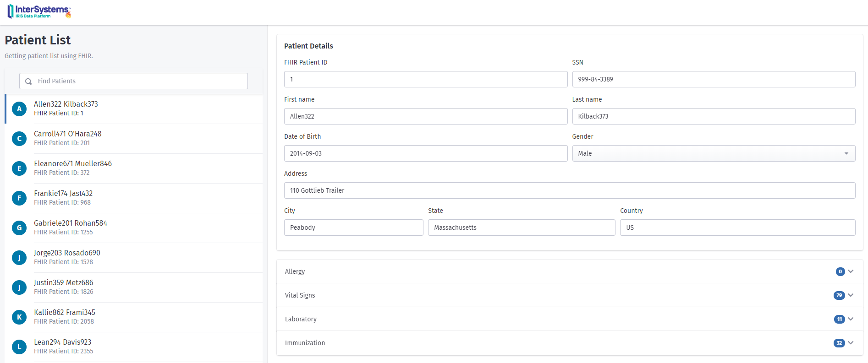Click the Immunization count badge showing 32
868x363 pixels.
tap(839, 343)
